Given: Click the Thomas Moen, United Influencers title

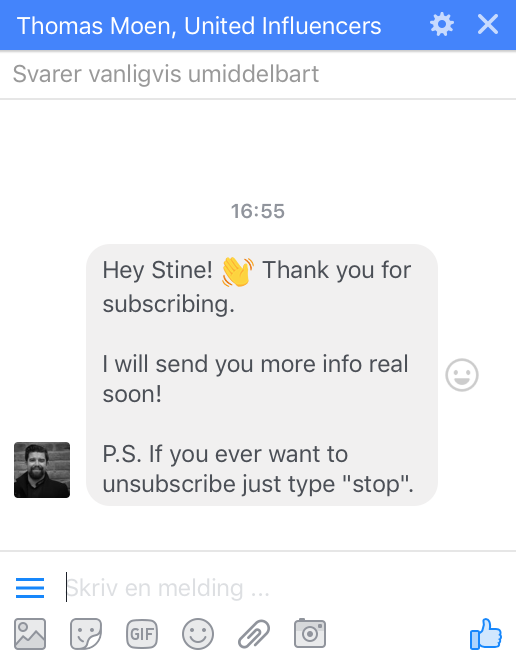Looking at the screenshot, I should coord(199,25).
